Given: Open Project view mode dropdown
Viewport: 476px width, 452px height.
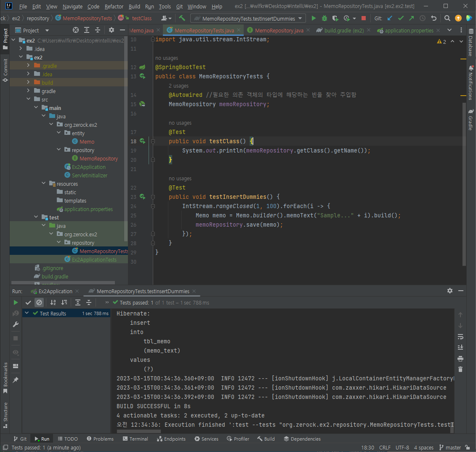Looking at the screenshot, I should tap(47, 30).
